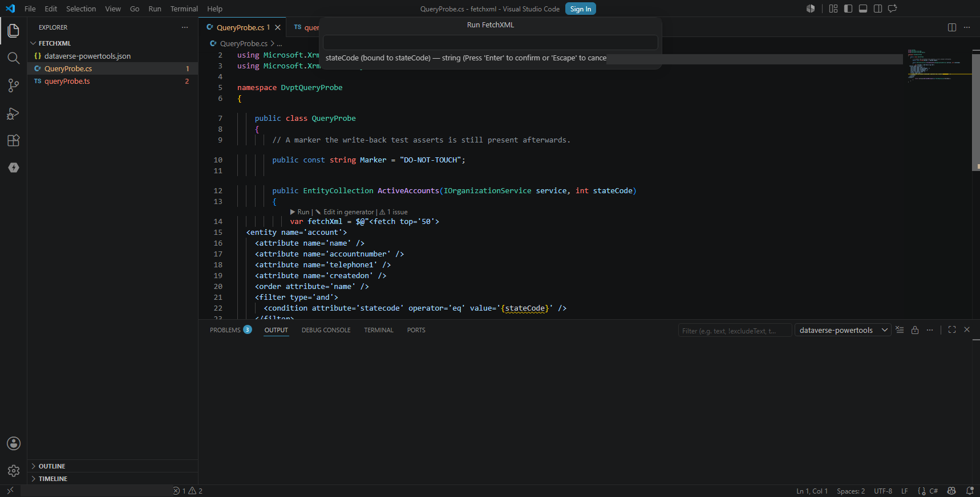Open the Terminal menu
The width and height of the screenshot is (980, 497).
[x=184, y=9]
